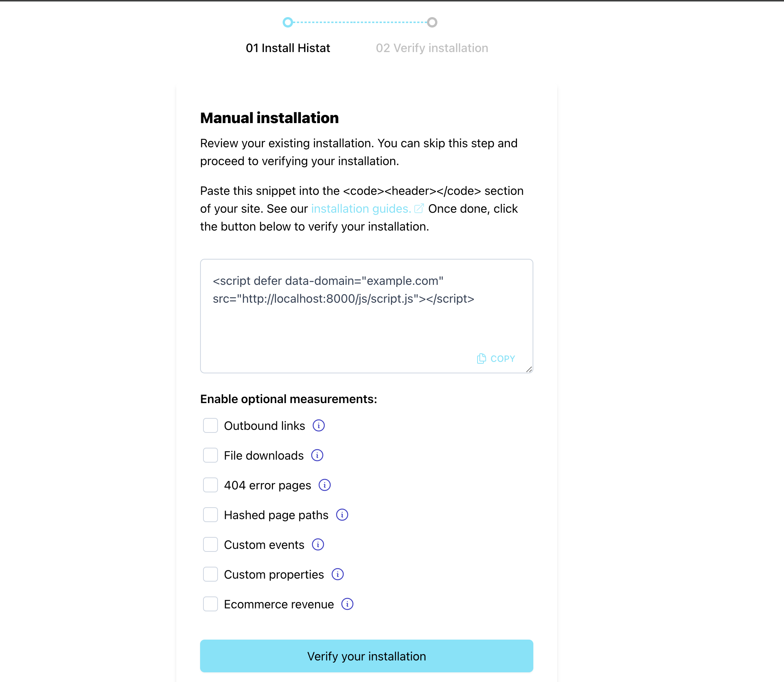Select the 01 Install Histat step
The height and width of the screenshot is (682, 784).
pos(288,48)
